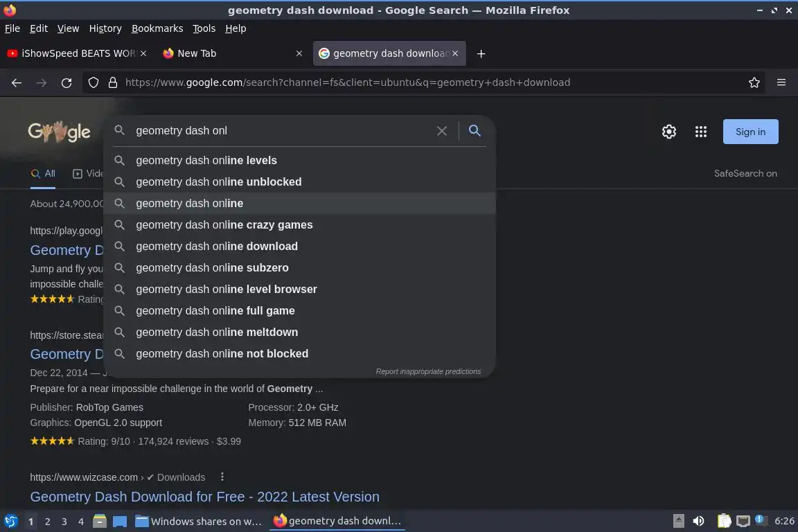The width and height of the screenshot is (798, 532).
Task: Open tracking protection shield icon
Action: (x=93, y=82)
